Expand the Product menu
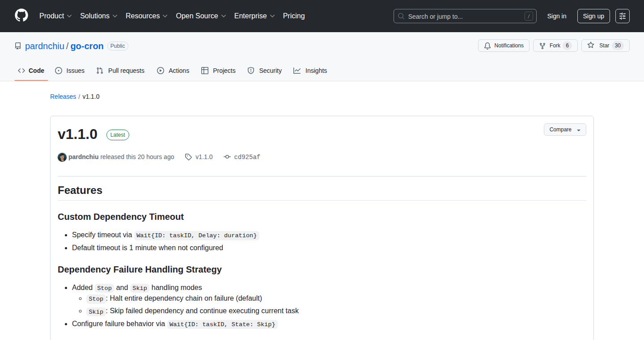Image resolution: width=644 pixels, height=340 pixels. 55,16
